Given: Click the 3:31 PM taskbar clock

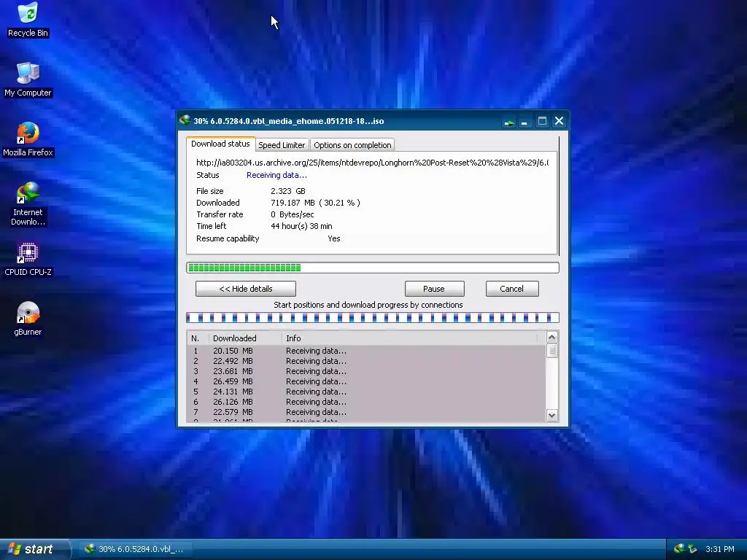Looking at the screenshot, I should 719,549.
